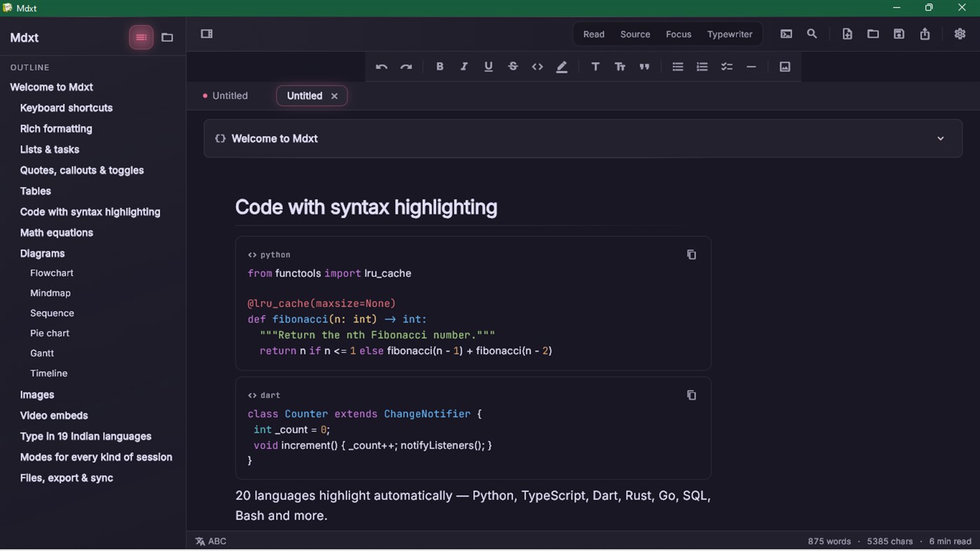Create a new document
The height and width of the screenshot is (551, 980).
[847, 34]
